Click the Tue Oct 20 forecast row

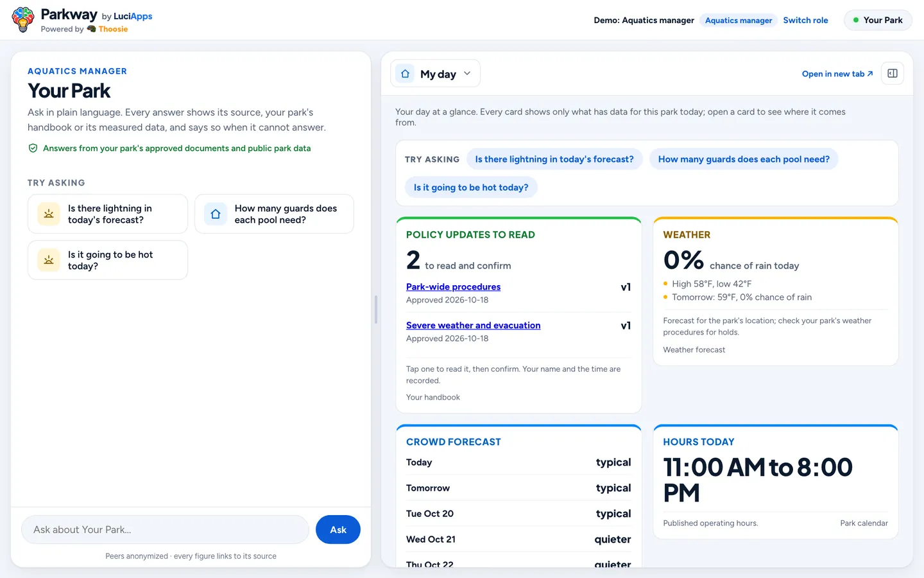(518, 514)
